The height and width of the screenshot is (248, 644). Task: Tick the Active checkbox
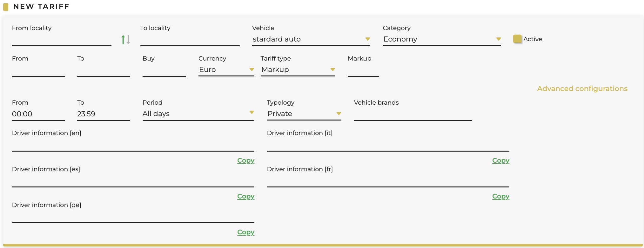[517, 39]
